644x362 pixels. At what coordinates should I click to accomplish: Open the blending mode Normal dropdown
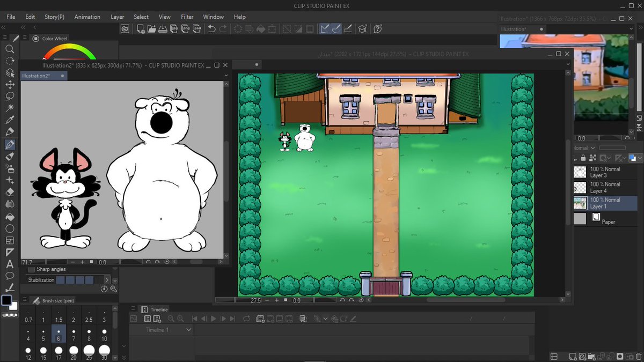[x=584, y=148]
